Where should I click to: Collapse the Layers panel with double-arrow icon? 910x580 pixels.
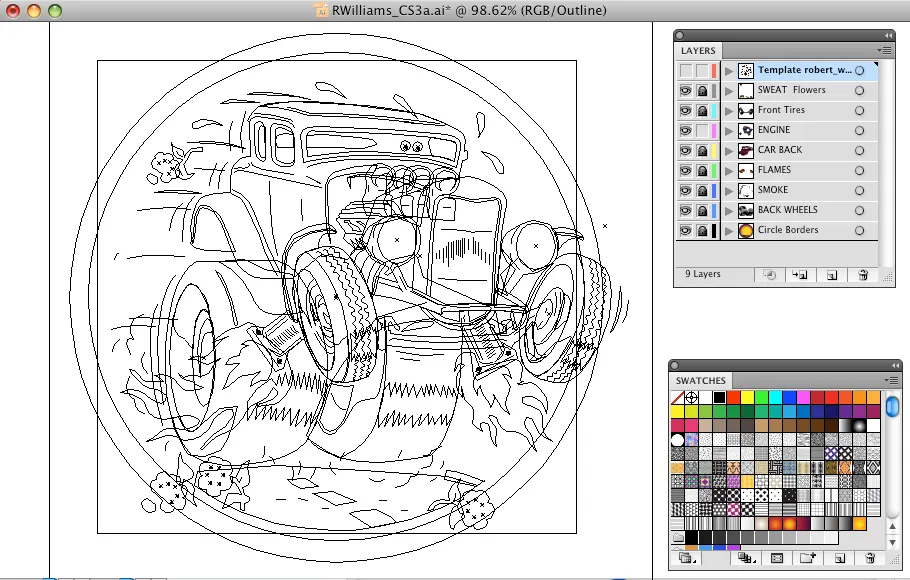click(x=889, y=35)
